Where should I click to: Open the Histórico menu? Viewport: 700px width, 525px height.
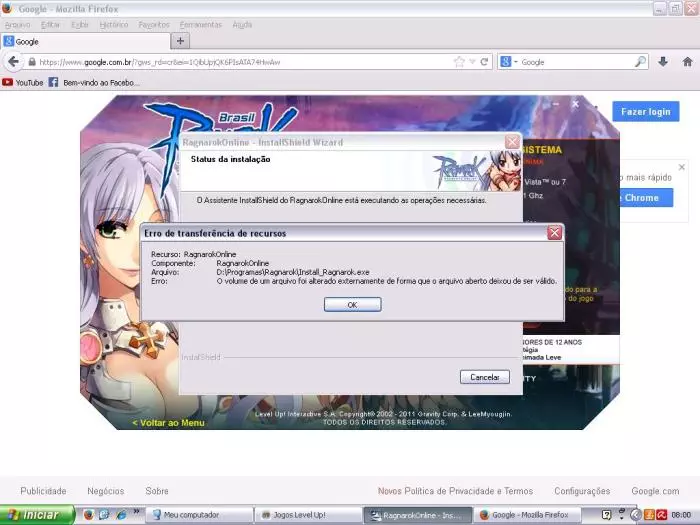point(114,25)
